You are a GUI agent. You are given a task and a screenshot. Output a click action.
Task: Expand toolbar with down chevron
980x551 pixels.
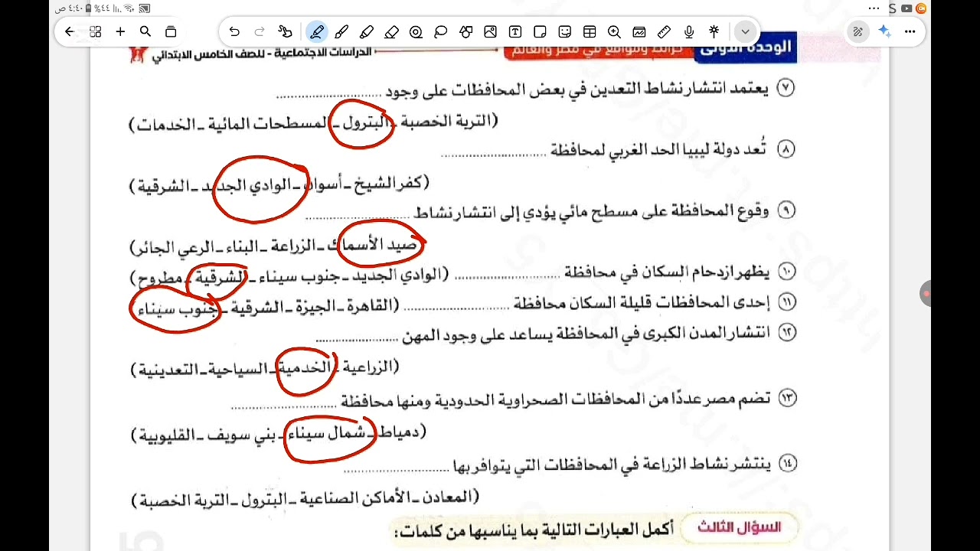pos(745,32)
